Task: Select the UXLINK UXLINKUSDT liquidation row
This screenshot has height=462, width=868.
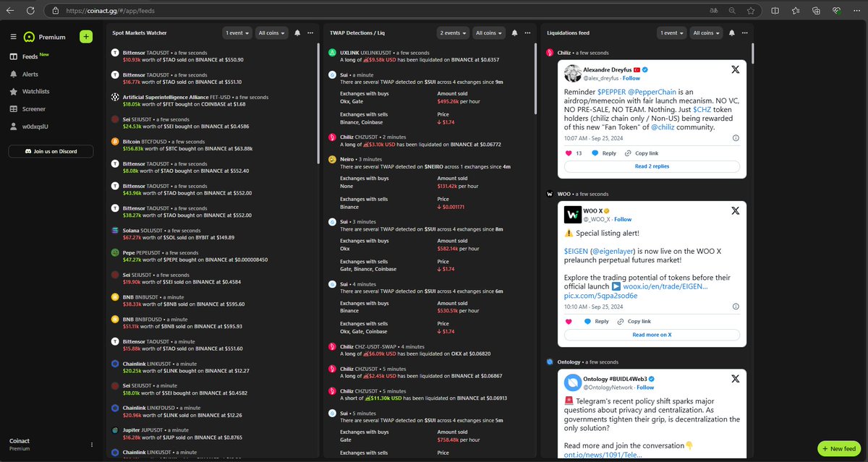Action: 430,56
